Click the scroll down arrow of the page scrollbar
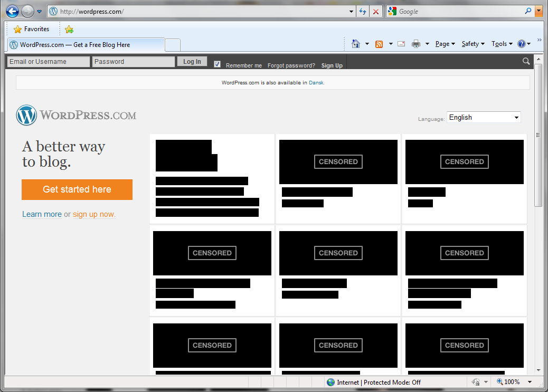The width and height of the screenshot is (548, 392). coord(538,370)
